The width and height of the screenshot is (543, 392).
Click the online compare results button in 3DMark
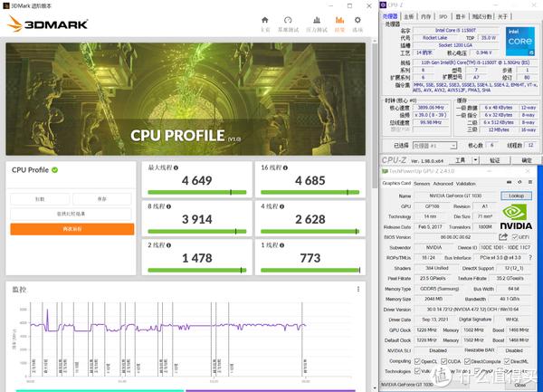click(71, 214)
